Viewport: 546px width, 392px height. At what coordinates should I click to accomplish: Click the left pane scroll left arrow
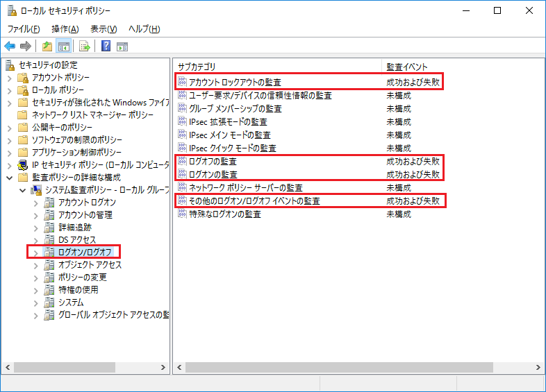pos(8,367)
